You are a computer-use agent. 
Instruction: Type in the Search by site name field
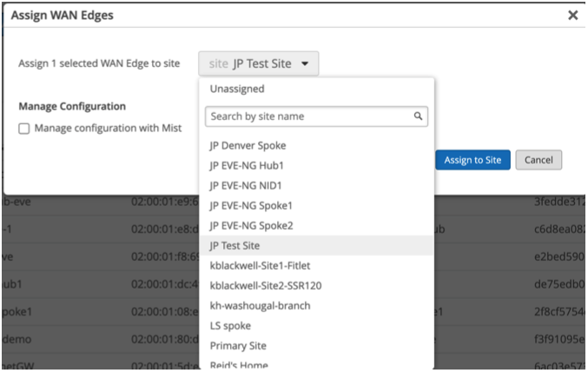click(308, 116)
